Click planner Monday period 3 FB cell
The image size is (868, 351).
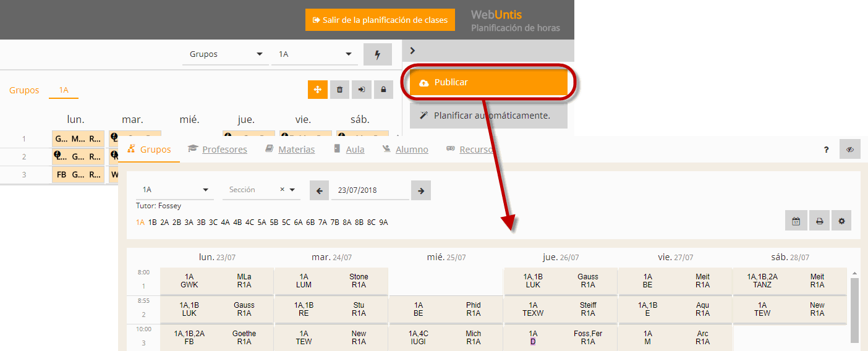(x=79, y=175)
